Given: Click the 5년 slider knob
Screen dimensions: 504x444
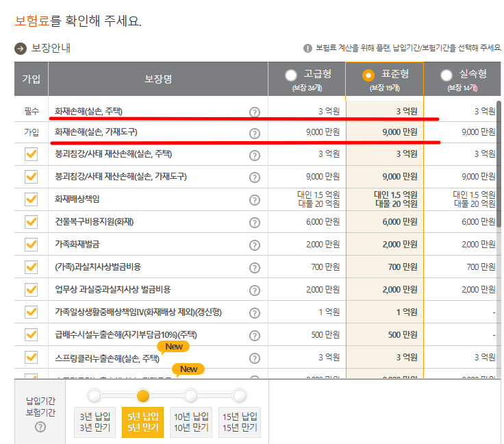Looking at the screenshot, I should (142, 396).
